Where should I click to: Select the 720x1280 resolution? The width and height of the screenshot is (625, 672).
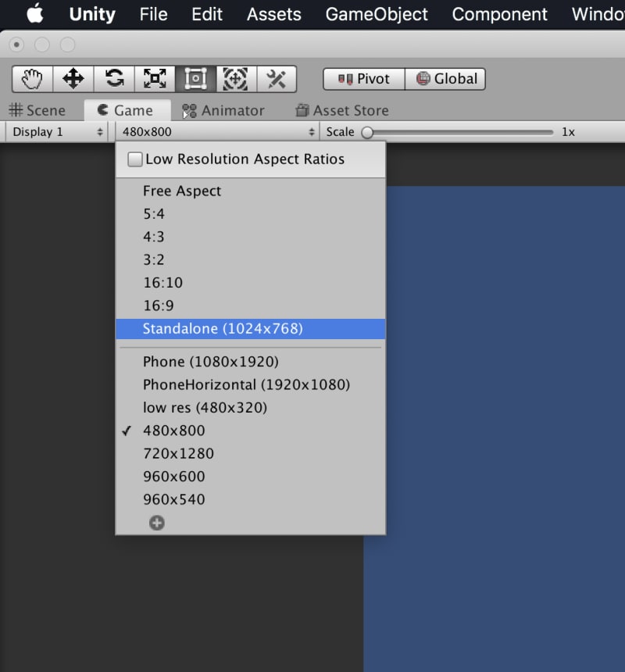coord(251,453)
